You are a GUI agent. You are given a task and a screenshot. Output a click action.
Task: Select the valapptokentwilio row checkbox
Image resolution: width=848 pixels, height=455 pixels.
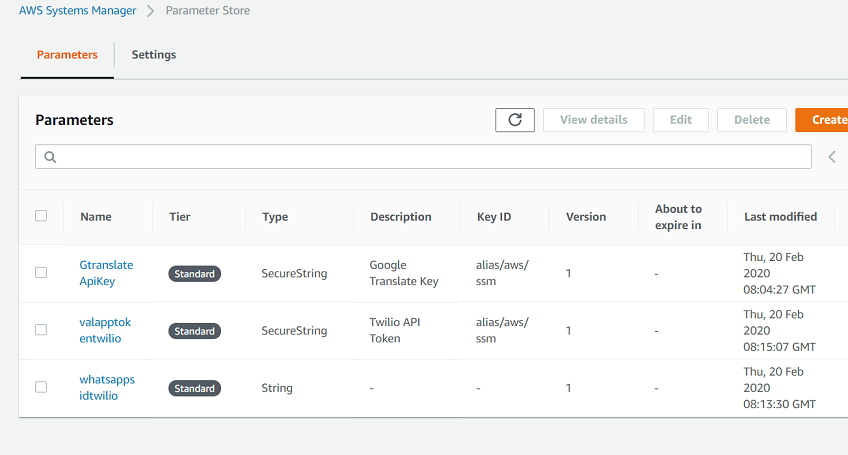[x=41, y=329]
